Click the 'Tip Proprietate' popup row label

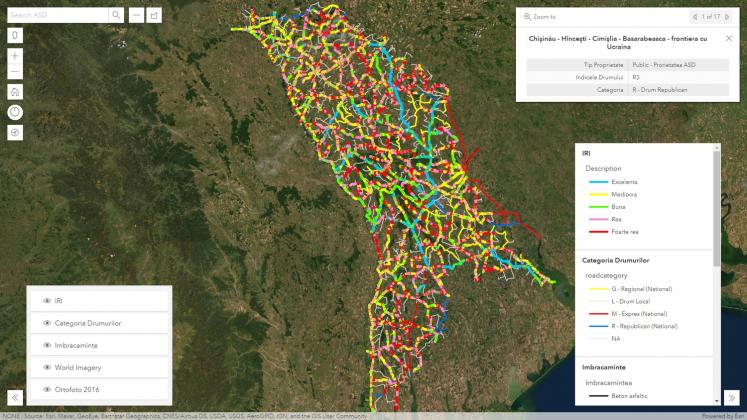603,65
